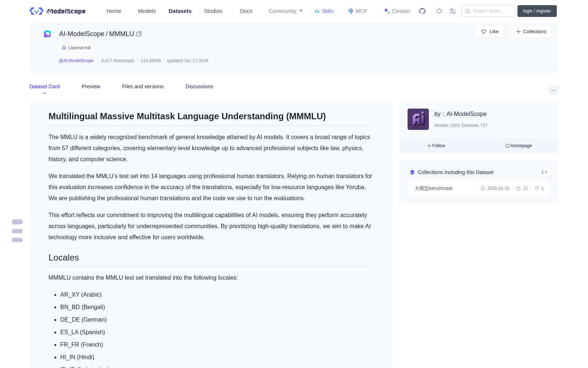Expand collections count chevron '1 >'

pyautogui.click(x=544, y=172)
